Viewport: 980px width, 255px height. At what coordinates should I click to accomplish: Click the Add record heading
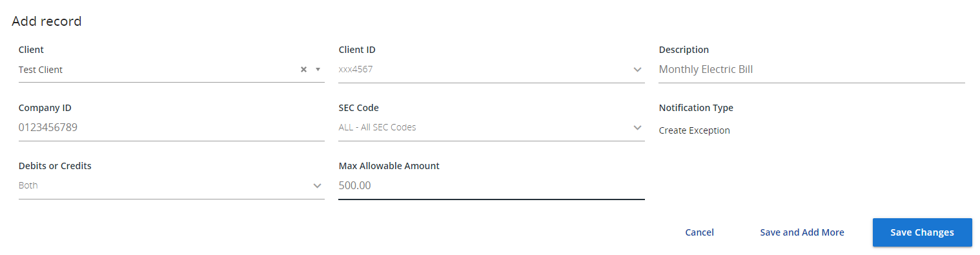(46, 21)
